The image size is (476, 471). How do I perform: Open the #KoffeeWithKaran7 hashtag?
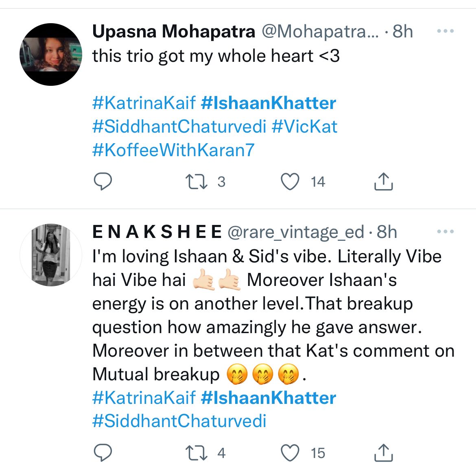point(173,150)
